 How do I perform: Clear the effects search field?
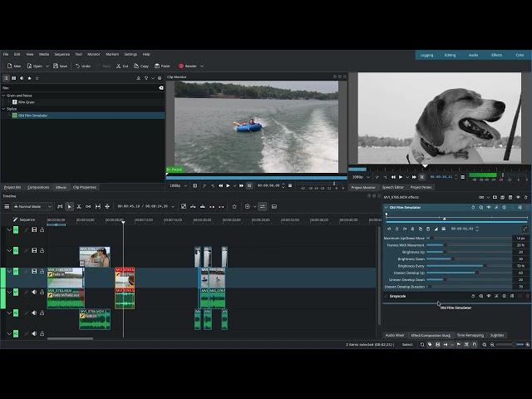(160, 88)
